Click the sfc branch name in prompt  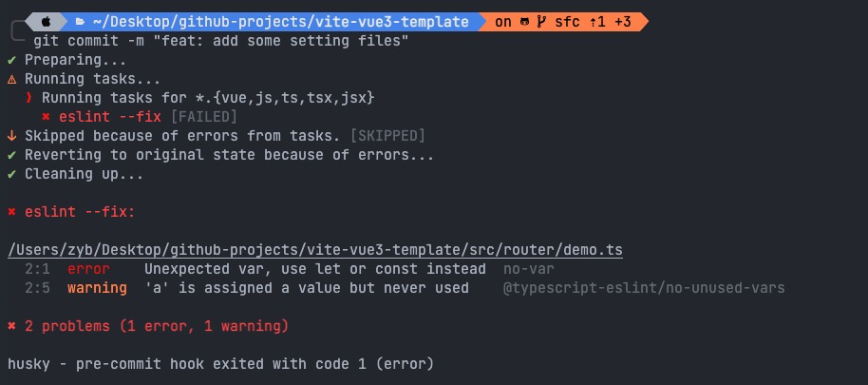(x=566, y=21)
